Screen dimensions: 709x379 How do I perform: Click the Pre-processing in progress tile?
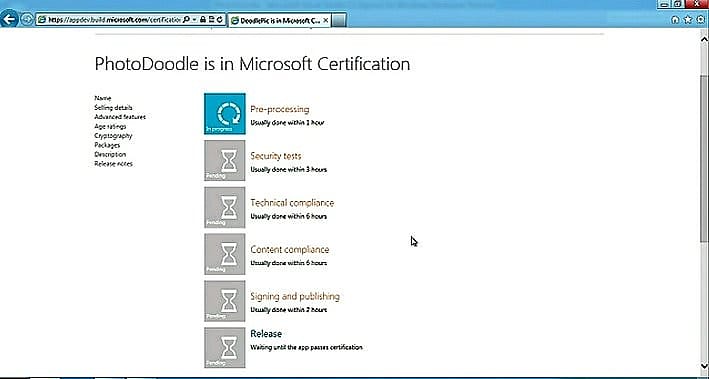pyautogui.click(x=225, y=114)
